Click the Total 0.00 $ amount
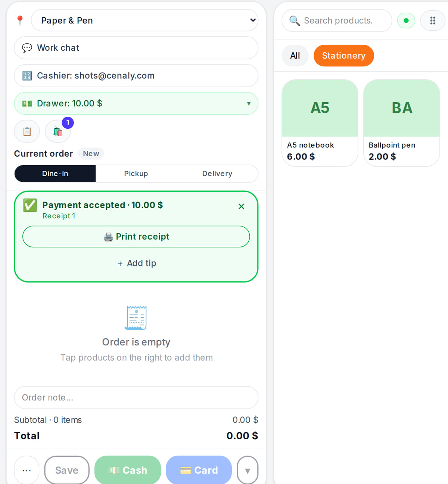Screen dimensions: 448x484 (x=242, y=436)
